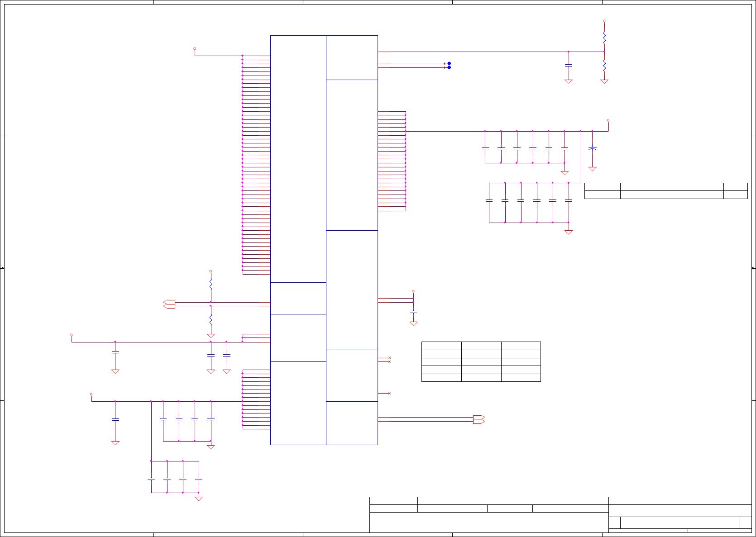The image size is (756, 537).
Task: Click the five-row empty table beside the IC
Action: 481,361
